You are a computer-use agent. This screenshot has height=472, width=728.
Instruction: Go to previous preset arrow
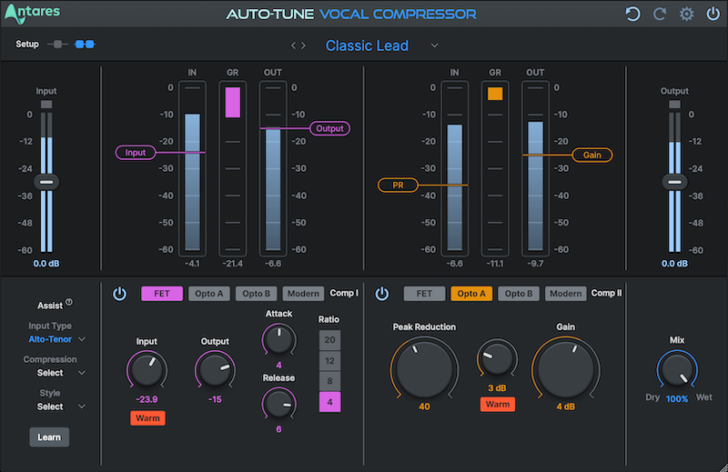293,45
